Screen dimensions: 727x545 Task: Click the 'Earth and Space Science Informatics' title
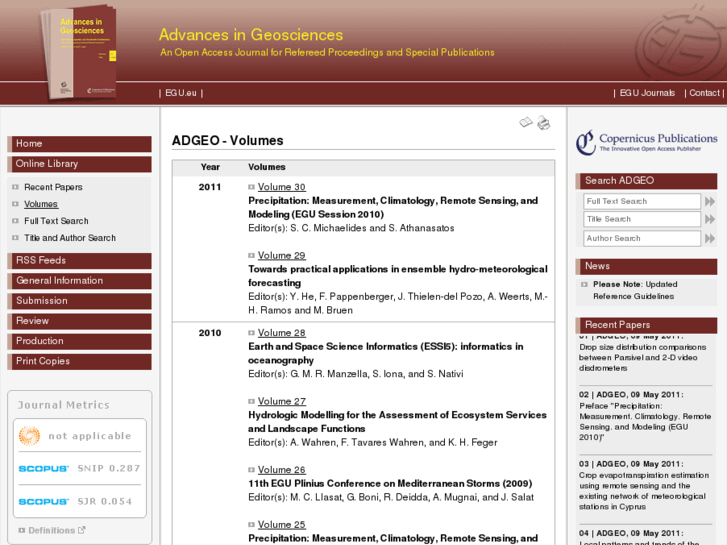(386, 353)
